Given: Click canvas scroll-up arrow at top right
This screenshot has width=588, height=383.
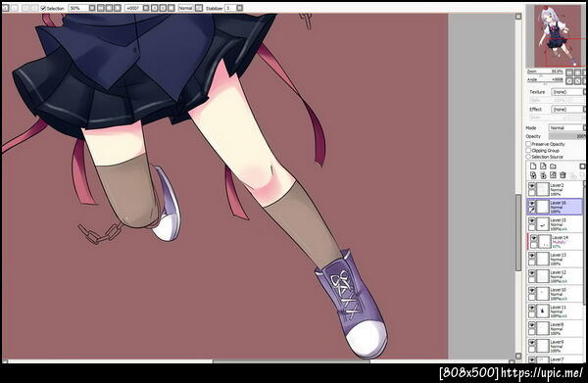Looking at the screenshot, I should [518, 17].
